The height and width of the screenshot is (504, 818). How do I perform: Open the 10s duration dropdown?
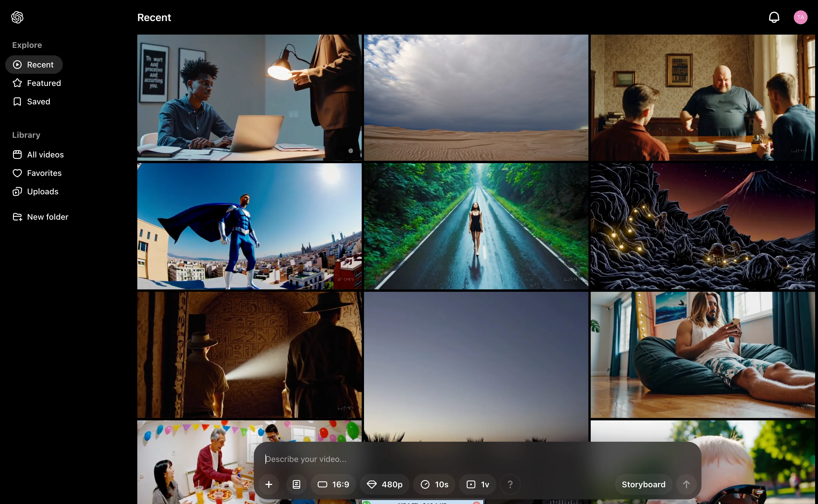point(434,484)
